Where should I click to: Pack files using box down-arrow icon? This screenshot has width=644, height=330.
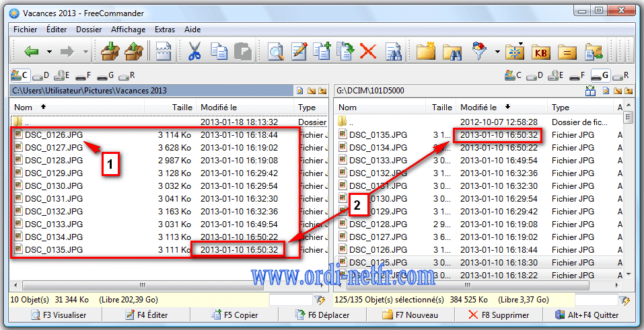(x=110, y=51)
